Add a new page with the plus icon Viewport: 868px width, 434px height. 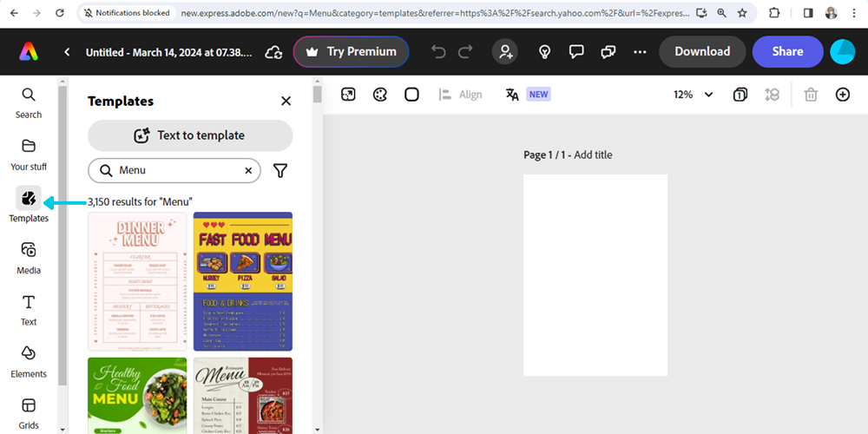[843, 95]
